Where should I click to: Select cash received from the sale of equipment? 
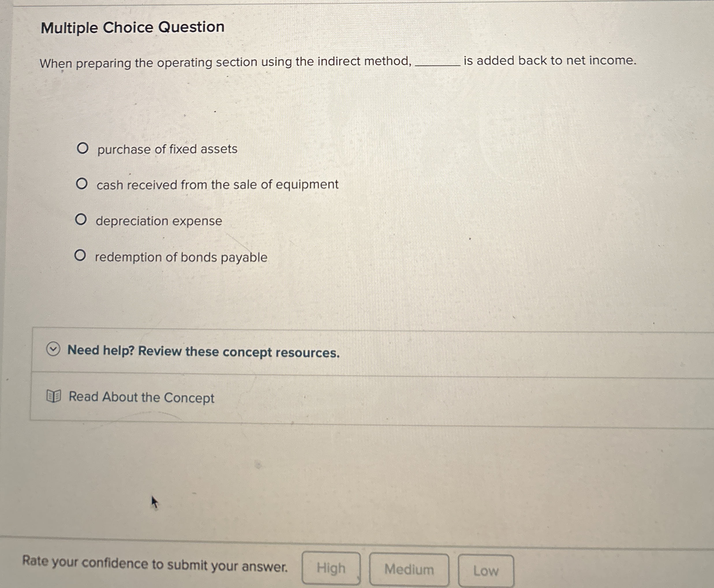coord(81,184)
